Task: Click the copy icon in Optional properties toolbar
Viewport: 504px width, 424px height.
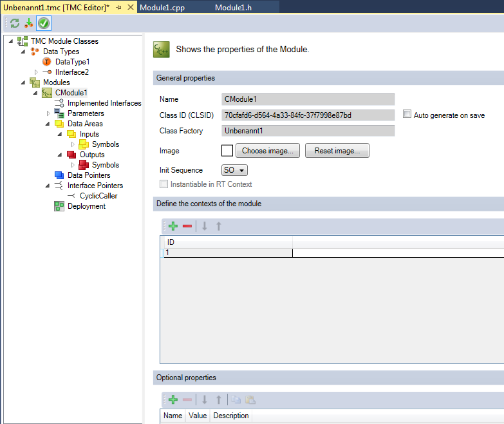Action: point(236,400)
